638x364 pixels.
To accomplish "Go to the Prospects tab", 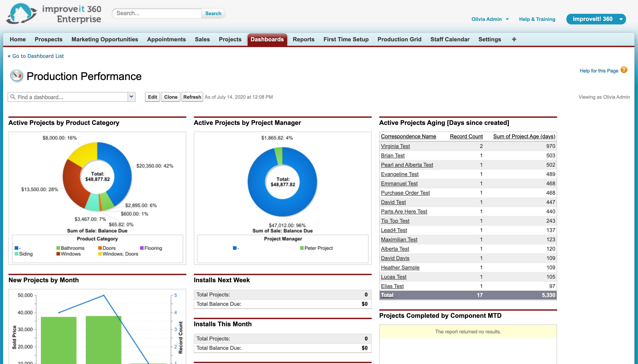I will pyautogui.click(x=48, y=39).
